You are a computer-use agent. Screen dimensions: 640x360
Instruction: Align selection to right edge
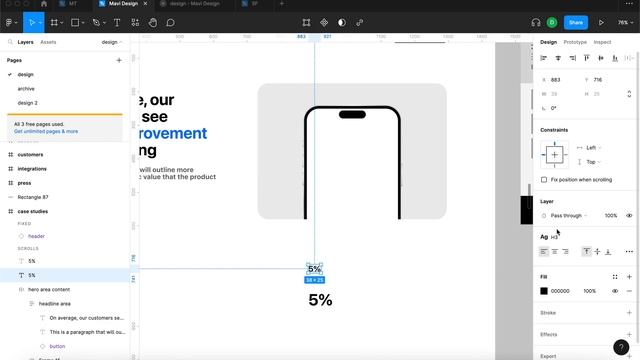coord(572,58)
